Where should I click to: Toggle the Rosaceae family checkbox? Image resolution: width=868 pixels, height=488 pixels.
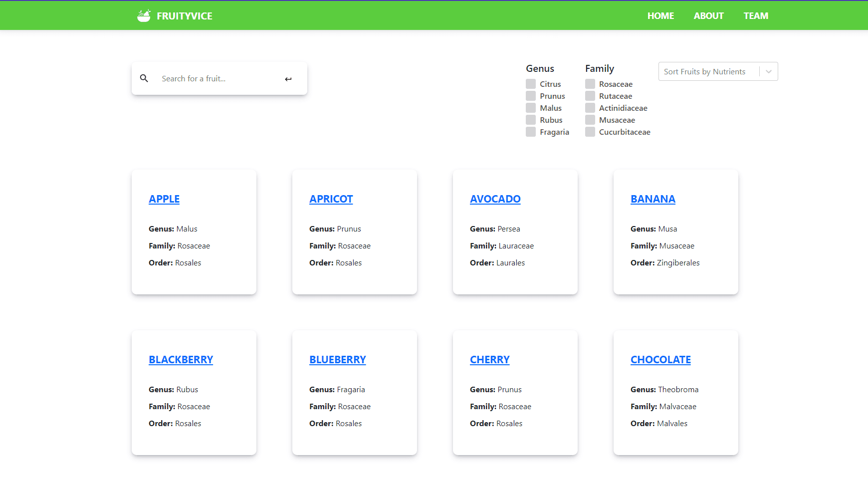pyautogui.click(x=590, y=84)
